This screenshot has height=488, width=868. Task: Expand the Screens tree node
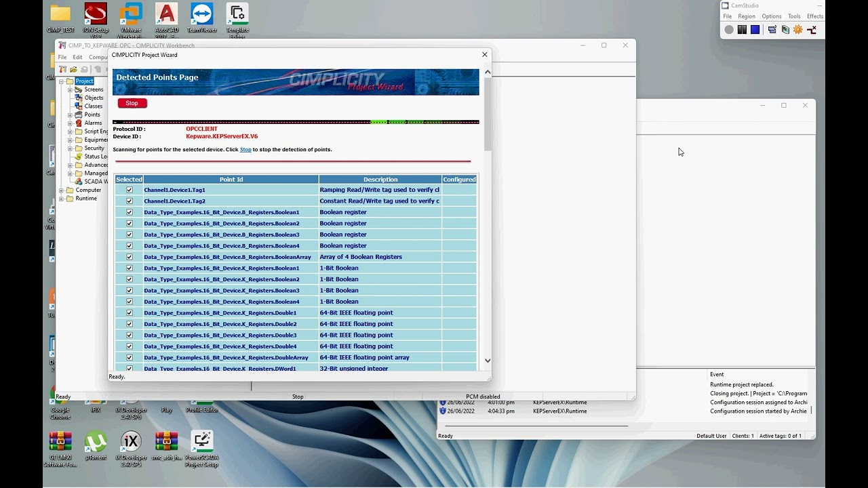pos(69,89)
